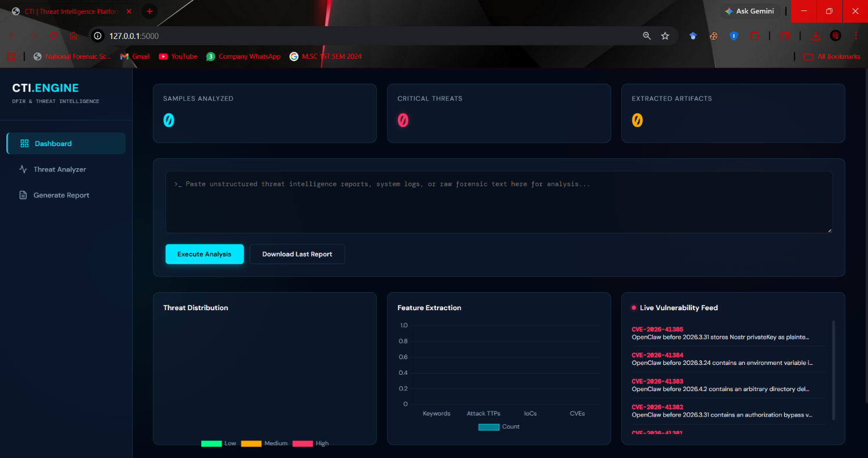Open the apps grid icon in bookmarks bar

11,56
